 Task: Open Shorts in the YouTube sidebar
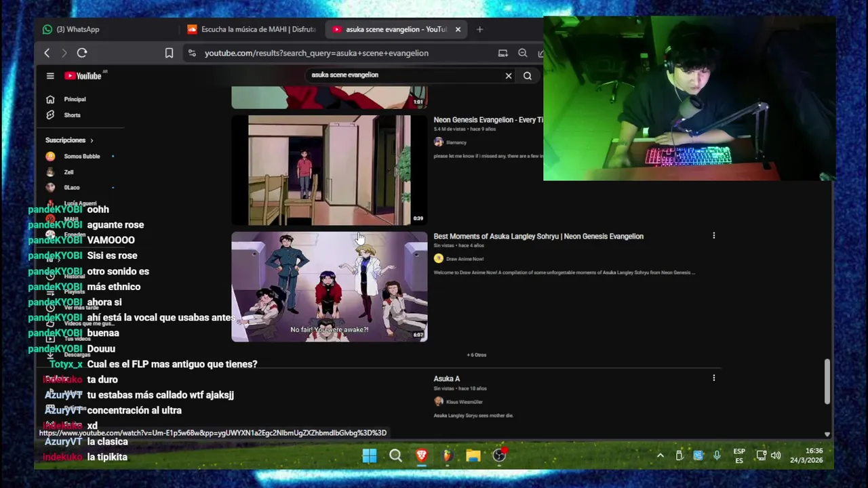tap(72, 115)
